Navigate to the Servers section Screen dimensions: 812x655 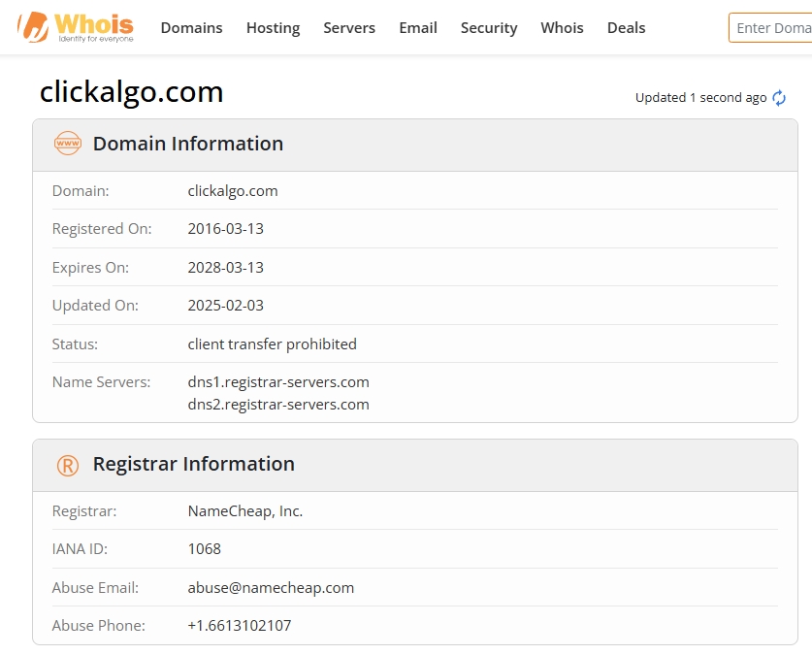point(349,28)
